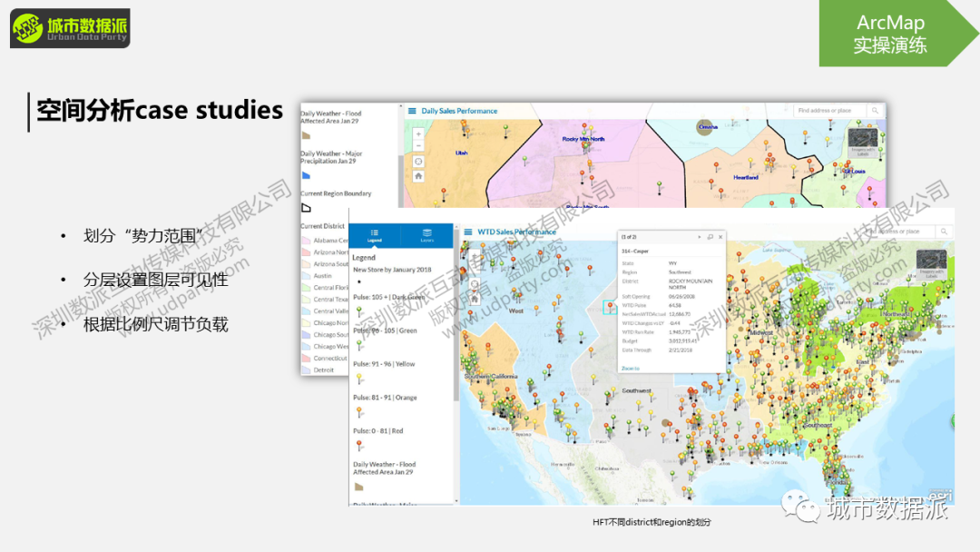The height and width of the screenshot is (552, 980).
Task: Click the flood affected area swatch in front legend
Action: [x=358, y=487]
